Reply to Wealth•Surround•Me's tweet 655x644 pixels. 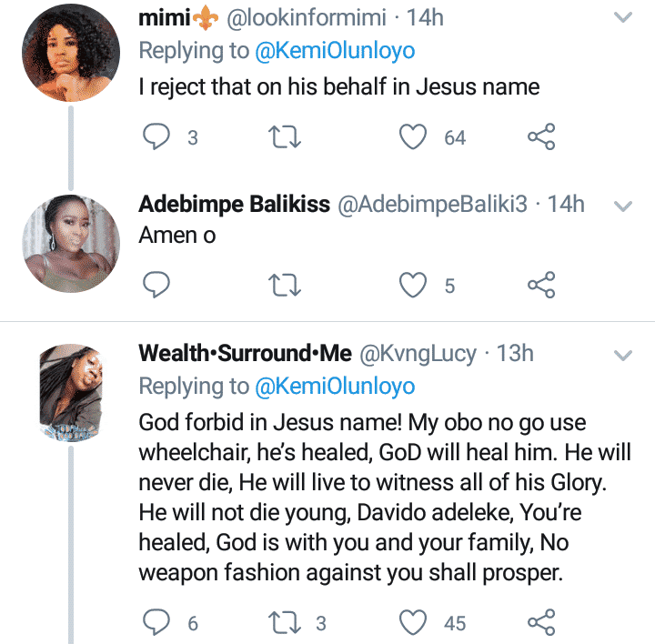point(157,622)
